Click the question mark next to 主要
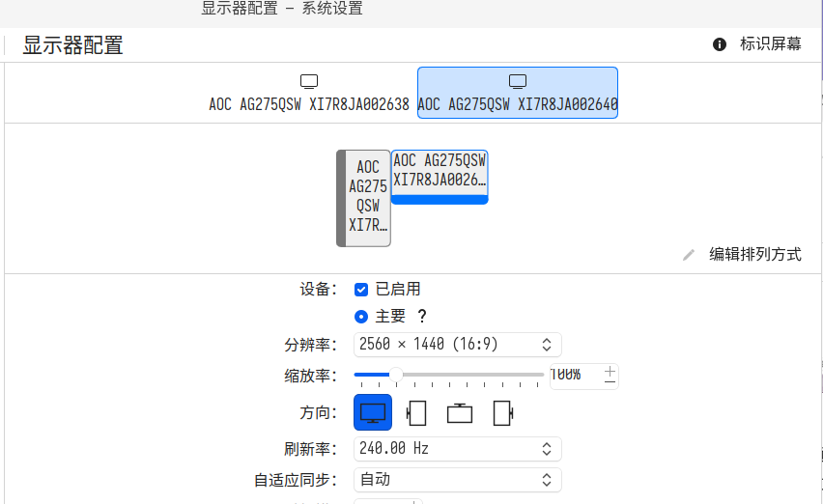This screenshot has width=823, height=504. [421, 317]
